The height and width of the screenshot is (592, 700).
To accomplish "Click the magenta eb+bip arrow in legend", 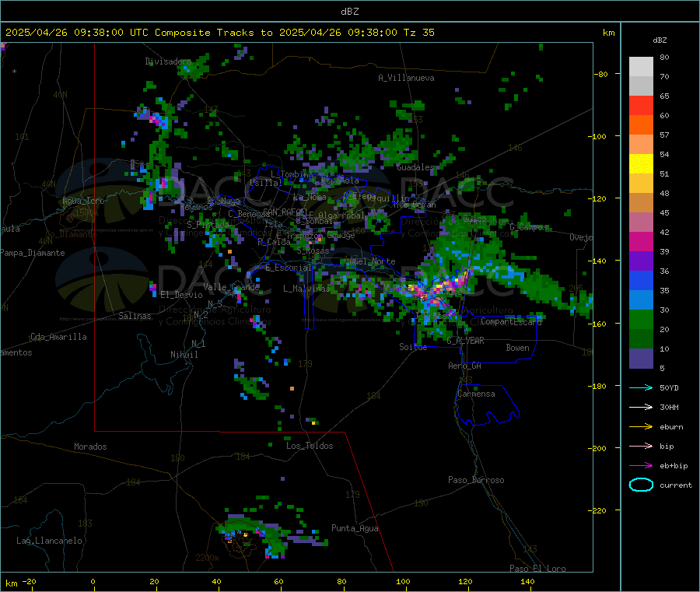I will pyautogui.click(x=641, y=466).
